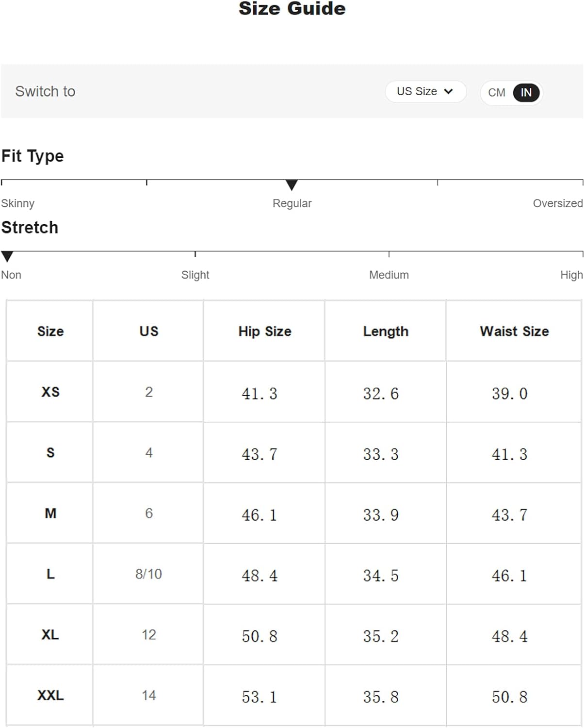Click the Stretch marker at Non
Screen dimensions: 585x728
(x=7, y=256)
